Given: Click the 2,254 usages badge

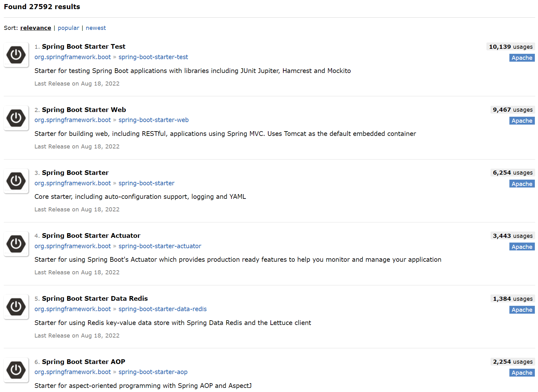Looking at the screenshot, I should [x=513, y=362].
